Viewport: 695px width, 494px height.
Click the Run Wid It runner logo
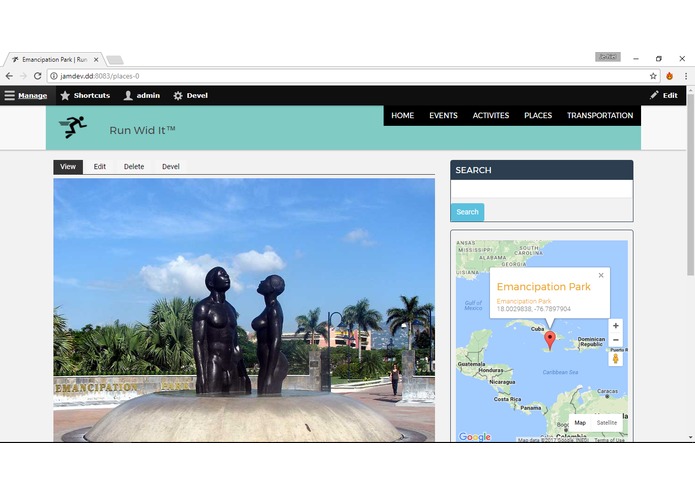(73, 127)
